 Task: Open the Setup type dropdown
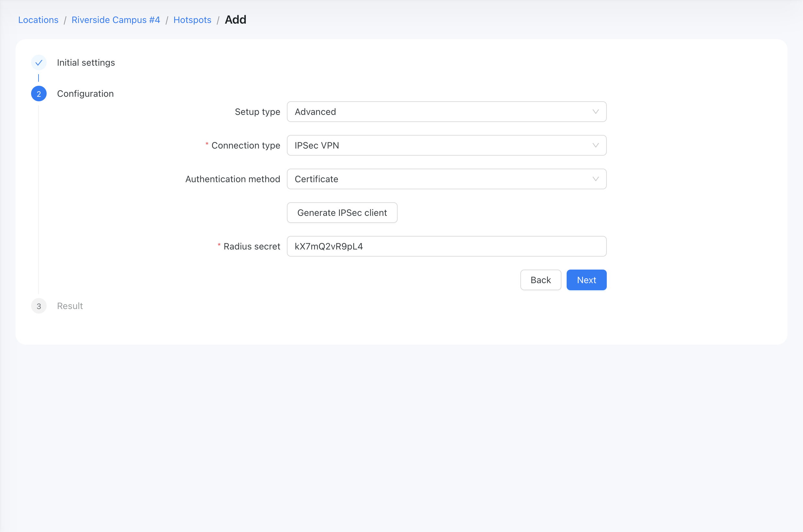pos(446,112)
